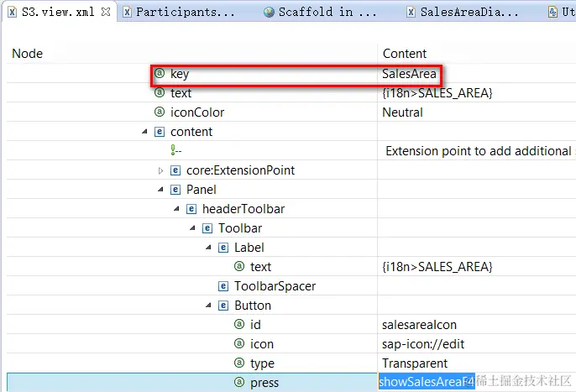This screenshot has height=392, width=576.
Task: Switch to the S3.view.xml tab
Action: pyautogui.click(x=58, y=12)
